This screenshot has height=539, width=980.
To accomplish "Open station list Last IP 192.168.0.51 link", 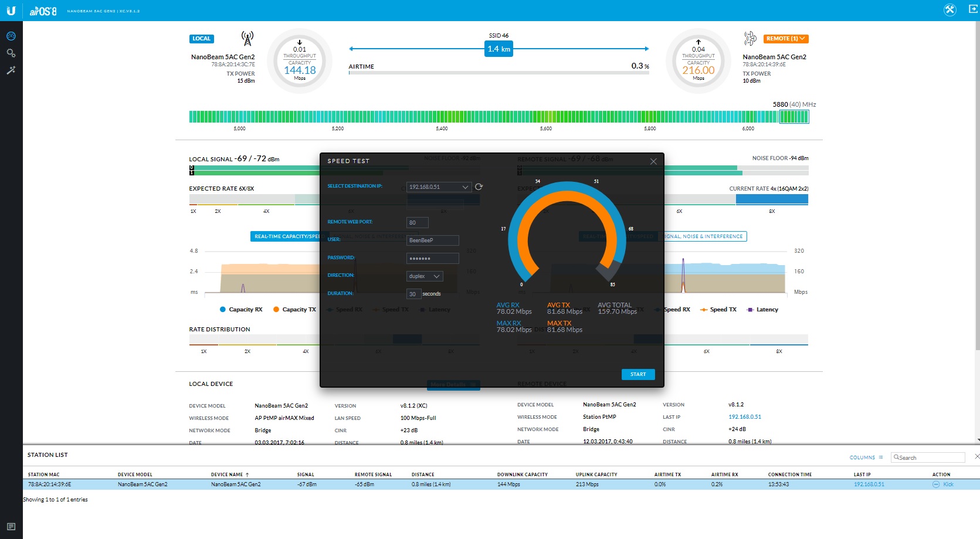I will (869, 484).
